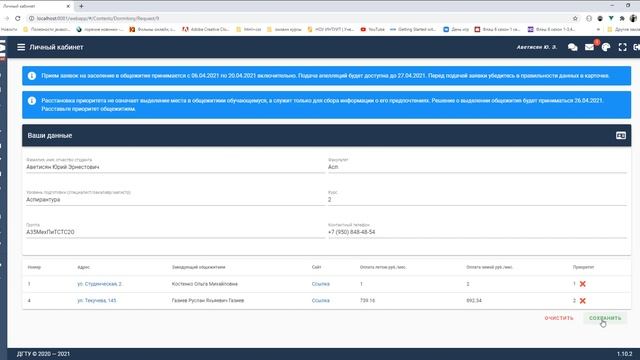Open the ул. Текучева, 141 address link
The height and width of the screenshot is (360, 640).
coord(97,300)
